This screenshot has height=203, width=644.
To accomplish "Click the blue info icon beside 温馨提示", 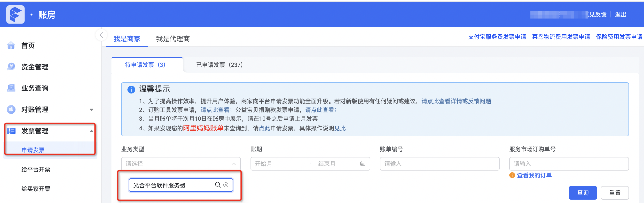I will click(x=131, y=89).
